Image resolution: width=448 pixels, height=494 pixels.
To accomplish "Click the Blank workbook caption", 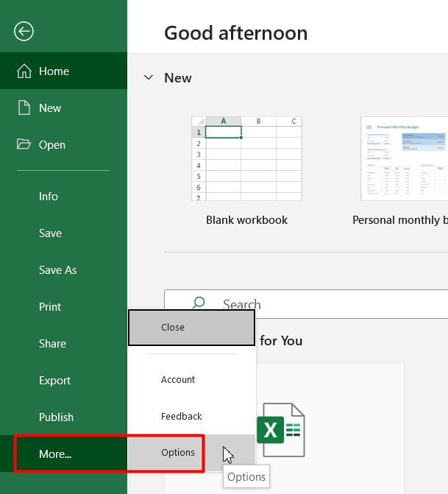I will 247,220.
